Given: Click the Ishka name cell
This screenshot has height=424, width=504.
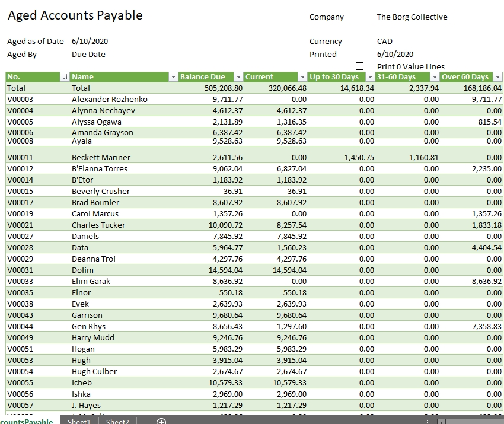Looking at the screenshot, I should click(x=81, y=394).
